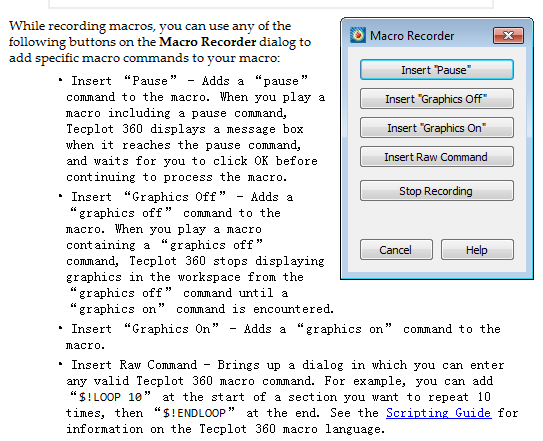The width and height of the screenshot is (543, 441).
Task: Click the "$!LOOP 10" code text
Action: [110, 397]
